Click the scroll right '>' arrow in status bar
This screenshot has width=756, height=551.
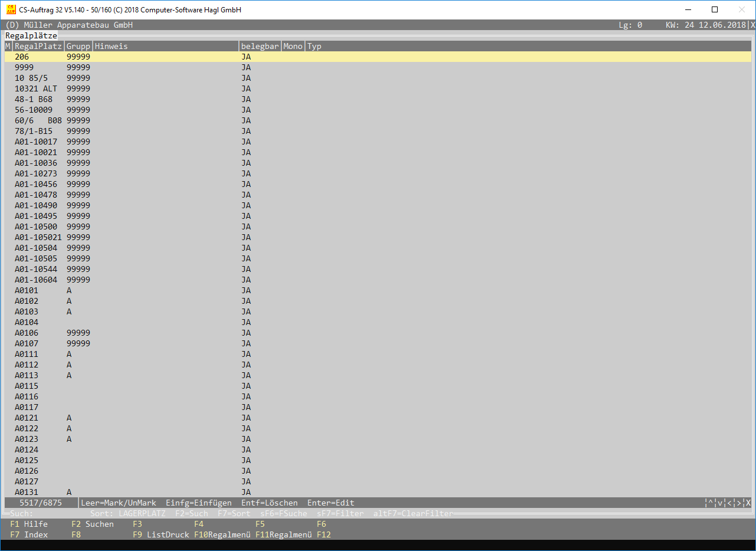(x=739, y=503)
